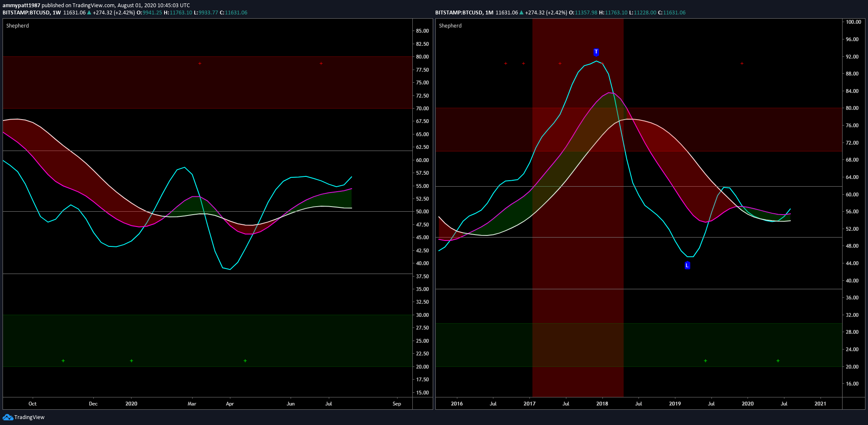The height and width of the screenshot is (425, 868).
Task: Click the 16.00 level on monthly price scale
Action: (852, 384)
